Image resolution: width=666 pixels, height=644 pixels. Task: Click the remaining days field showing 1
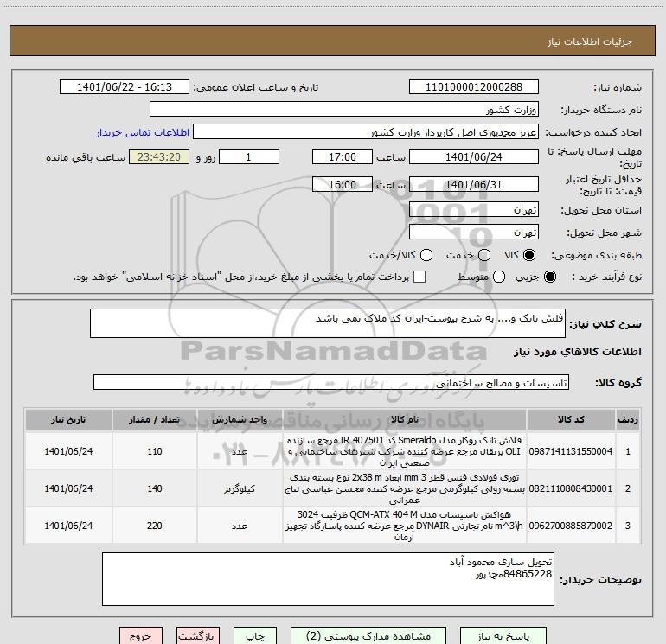(x=249, y=156)
